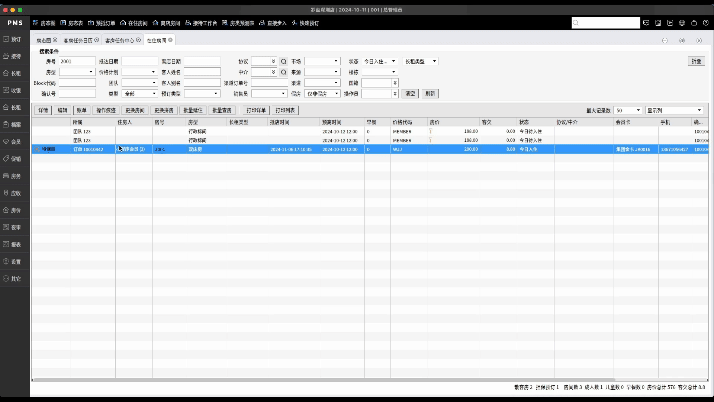Go to the next tab with the right arrow
Image resolution: width=714 pixels, height=402 pixels.
[699, 41]
